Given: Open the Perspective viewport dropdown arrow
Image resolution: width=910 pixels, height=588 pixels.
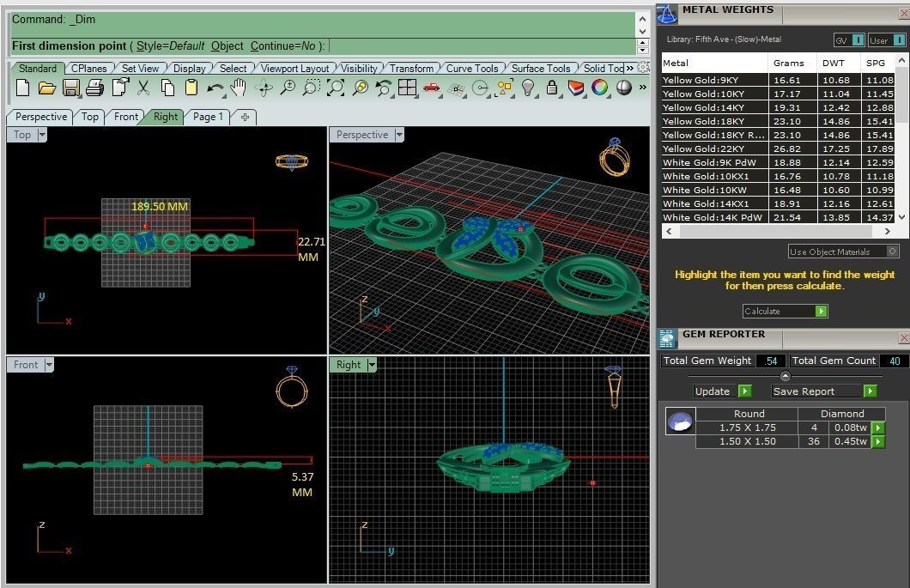Looking at the screenshot, I should click(399, 136).
